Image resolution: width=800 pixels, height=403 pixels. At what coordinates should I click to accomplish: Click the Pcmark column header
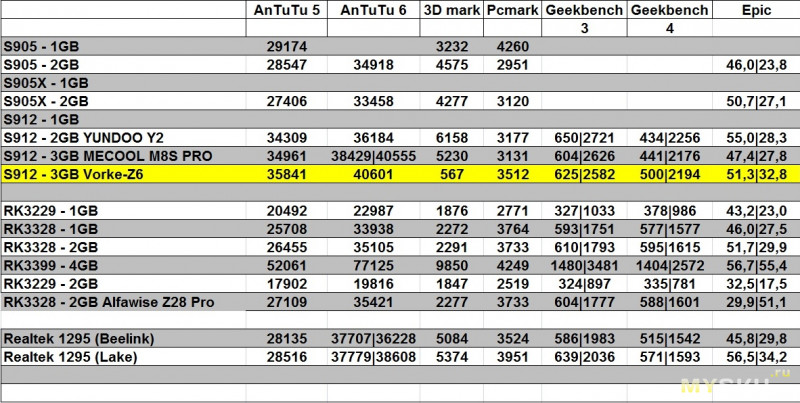(513, 10)
